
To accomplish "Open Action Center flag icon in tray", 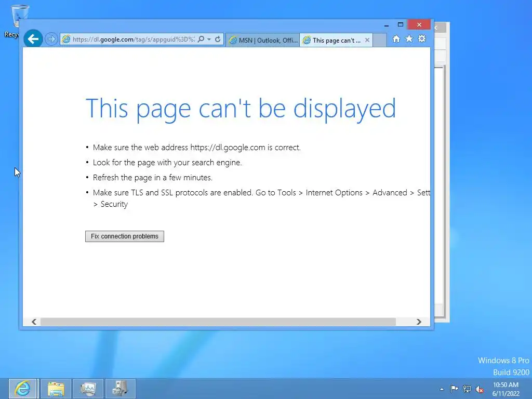I will click(x=454, y=389).
